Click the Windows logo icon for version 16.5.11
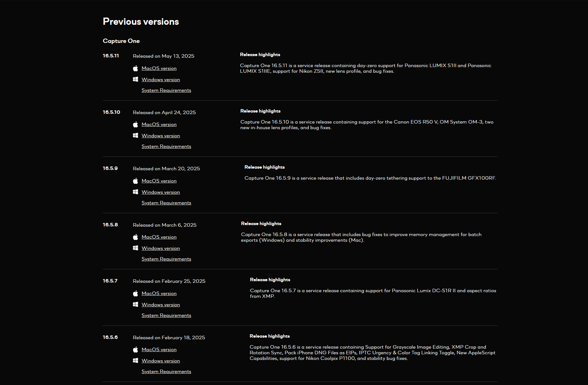The image size is (588, 385). tap(135, 79)
